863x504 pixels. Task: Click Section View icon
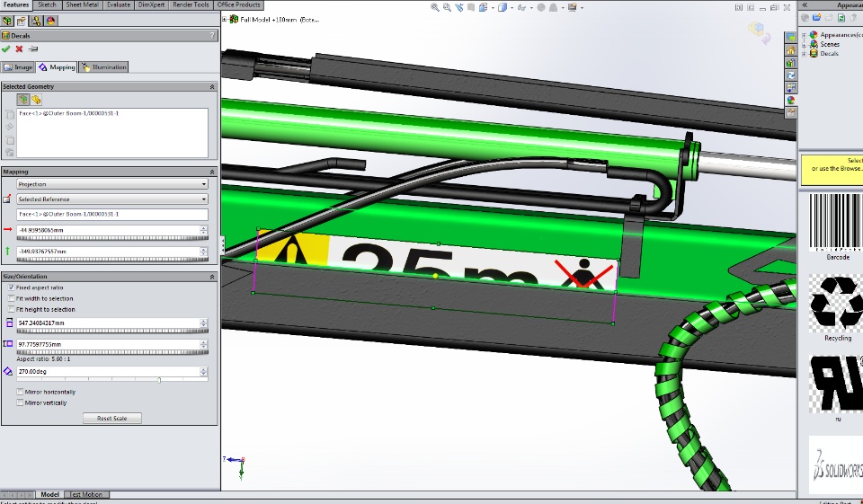[471, 7]
